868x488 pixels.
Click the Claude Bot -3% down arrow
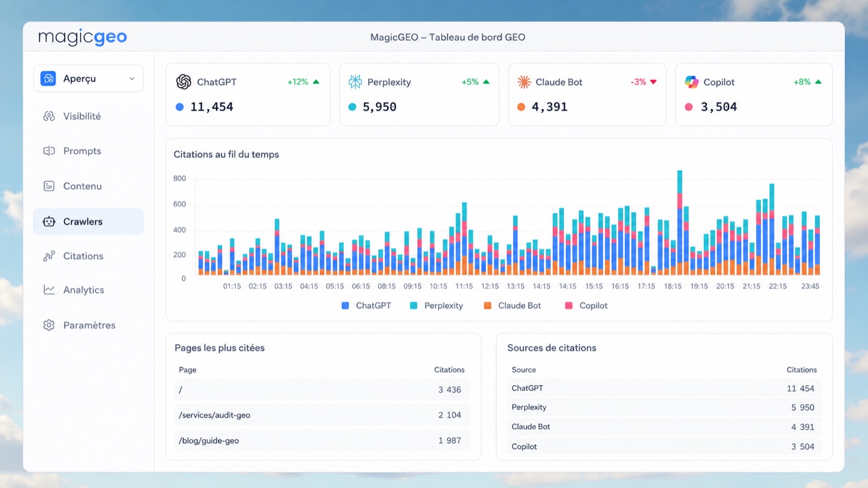coord(653,82)
